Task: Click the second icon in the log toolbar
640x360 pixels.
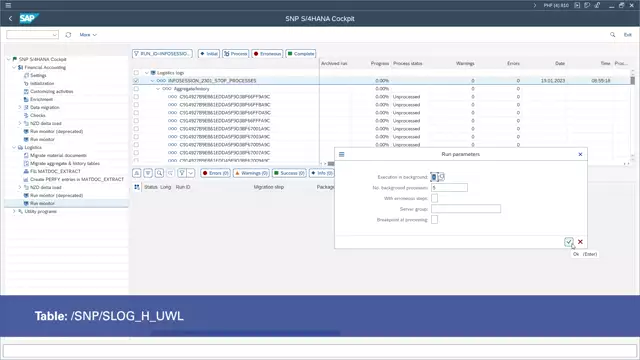Action: click(148, 173)
